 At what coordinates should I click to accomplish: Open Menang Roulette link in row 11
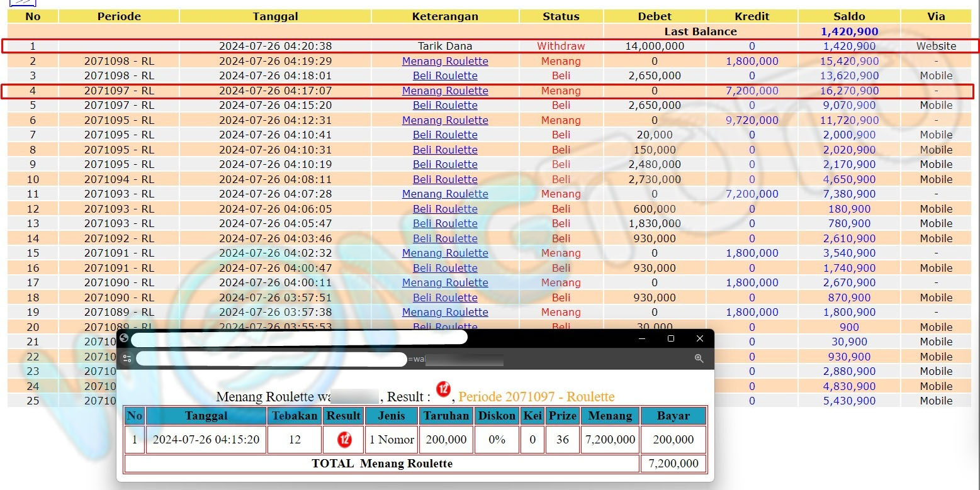[x=445, y=194]
